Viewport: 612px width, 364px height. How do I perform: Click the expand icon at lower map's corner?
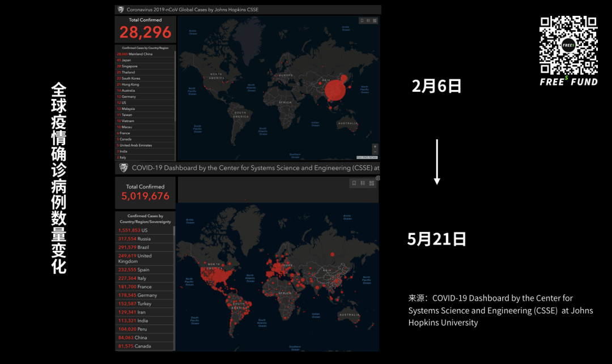click(378, 178)
